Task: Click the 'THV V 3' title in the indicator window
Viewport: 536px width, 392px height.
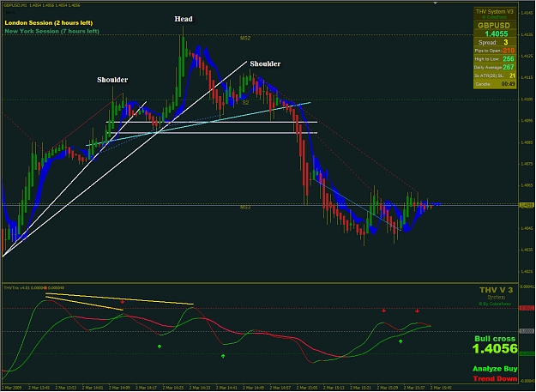Action: tap(496, 290)
